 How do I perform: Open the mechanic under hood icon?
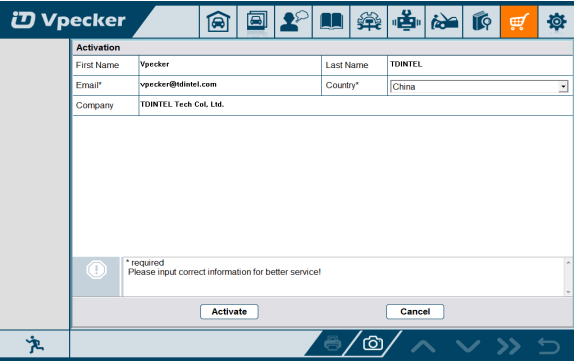[x=444, y=22]
